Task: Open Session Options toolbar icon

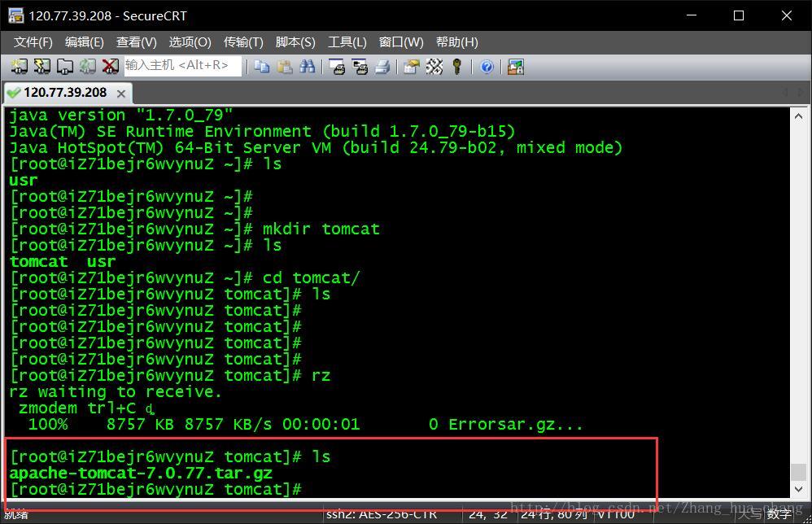Action: 412,66
